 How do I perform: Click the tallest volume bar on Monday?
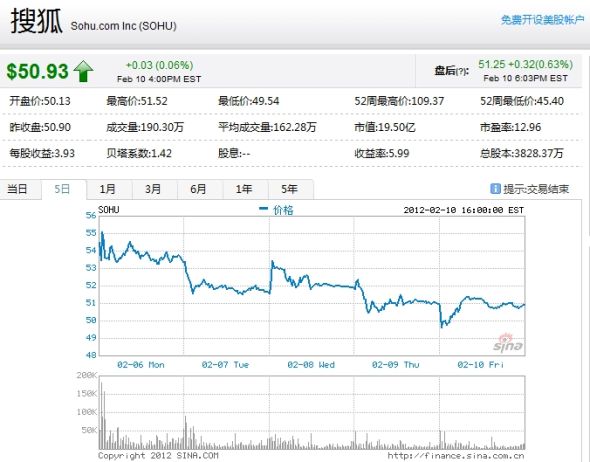click(x=101, y=415)
